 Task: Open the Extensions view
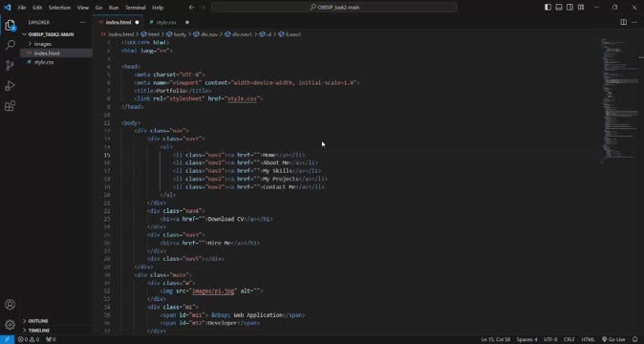pos(10,106)
